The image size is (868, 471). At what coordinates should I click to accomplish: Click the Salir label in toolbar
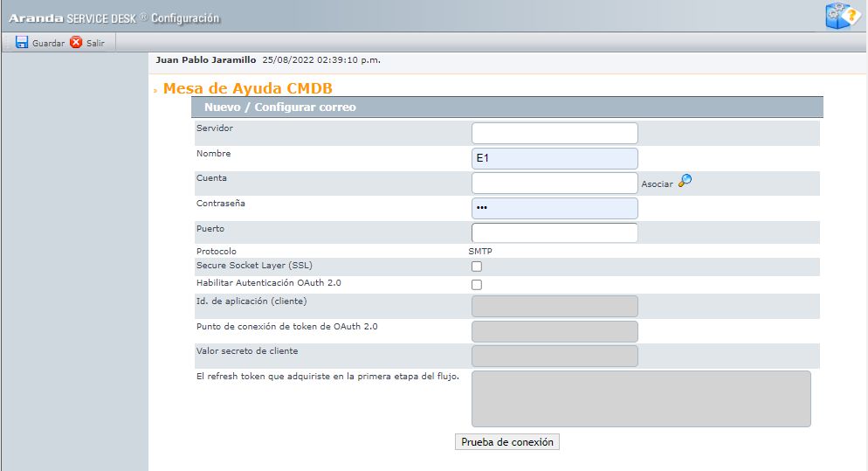[x=95, y=43]
